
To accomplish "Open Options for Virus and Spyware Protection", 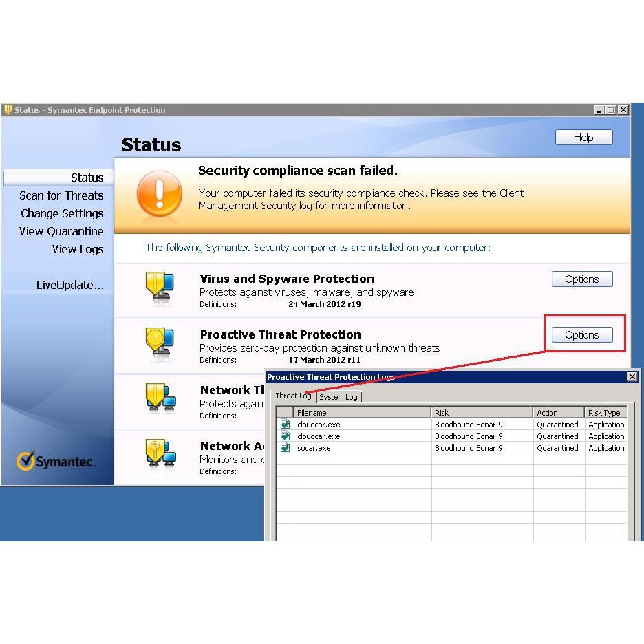I will pyautogui.click(x=581, y=279).
